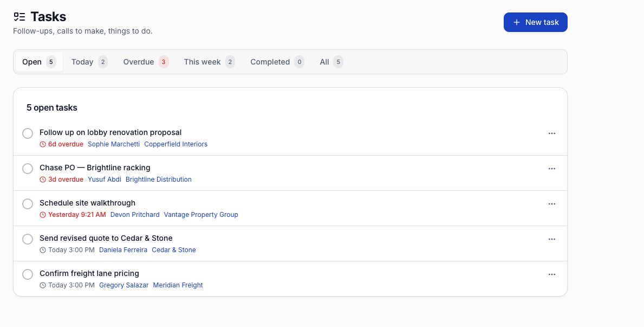Viewport: 644px width, 327px height.
Task: Mark Schedule site walkthrough as complete
Action: pos(28,204)
